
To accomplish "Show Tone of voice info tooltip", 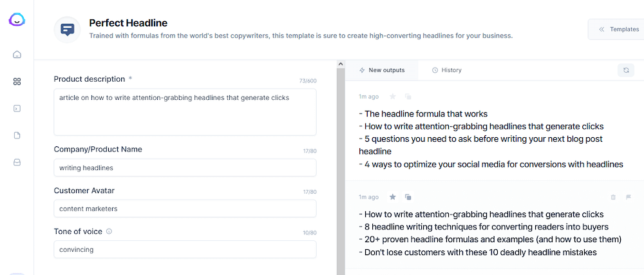I will [x=109, y=231].
